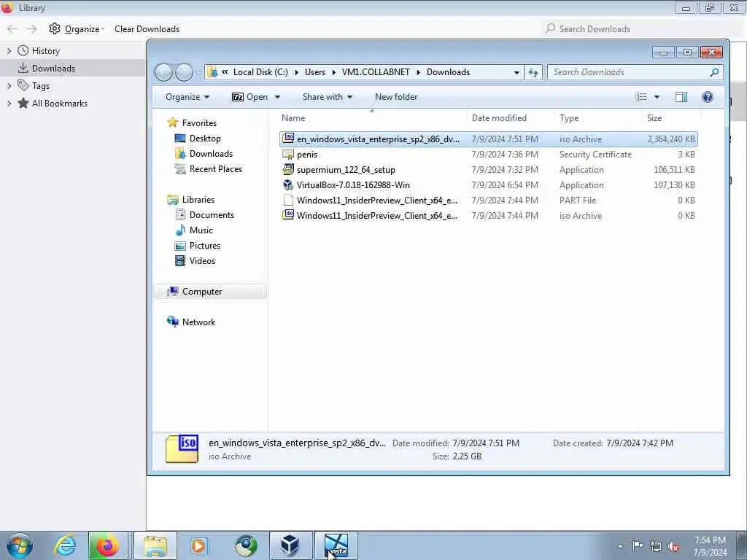Click the refresh button beside address bar

pyautogui.click(x=533, y=72)
